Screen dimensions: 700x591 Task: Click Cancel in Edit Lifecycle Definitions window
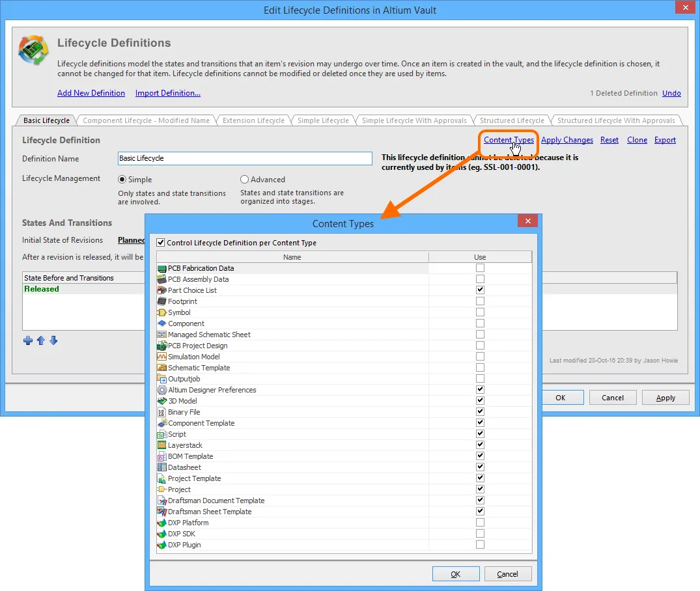click(x=613, y=398)
